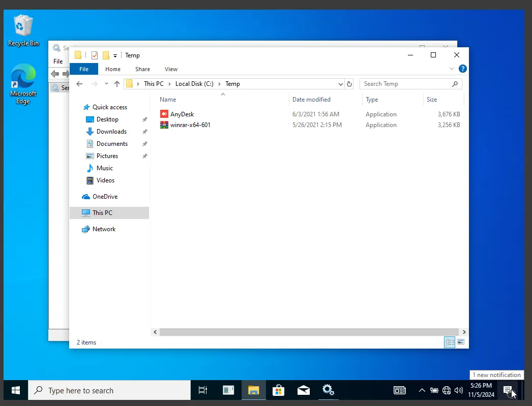Screen dimensions: 532x406
Task: Refresh the Temp folder view
Action: point(349,84)
